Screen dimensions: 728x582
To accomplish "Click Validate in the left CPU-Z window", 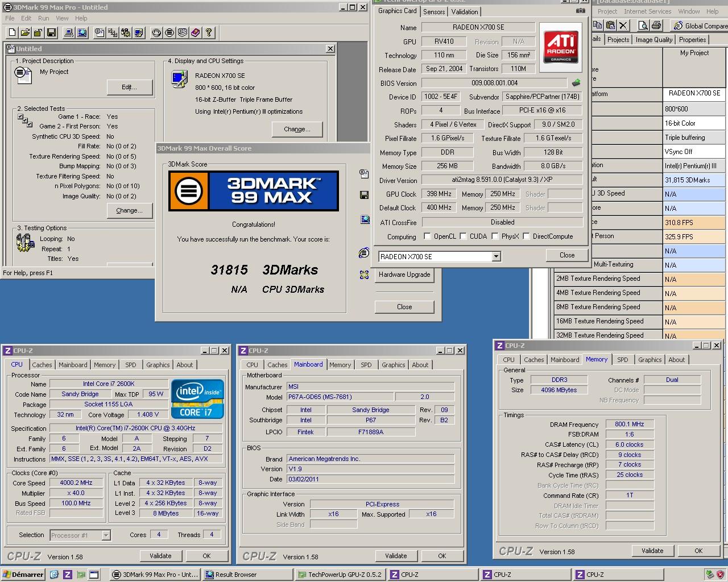I will [x=160, y=556].
